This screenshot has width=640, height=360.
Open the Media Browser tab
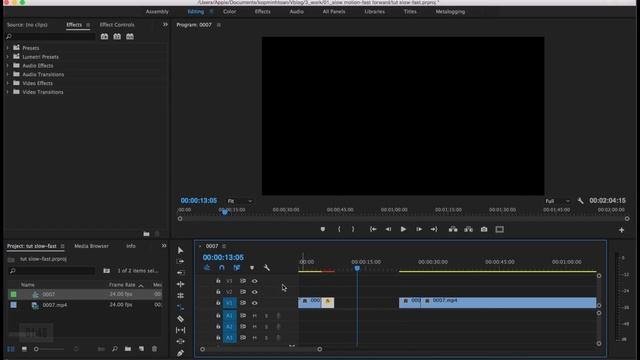click(91, 246)
